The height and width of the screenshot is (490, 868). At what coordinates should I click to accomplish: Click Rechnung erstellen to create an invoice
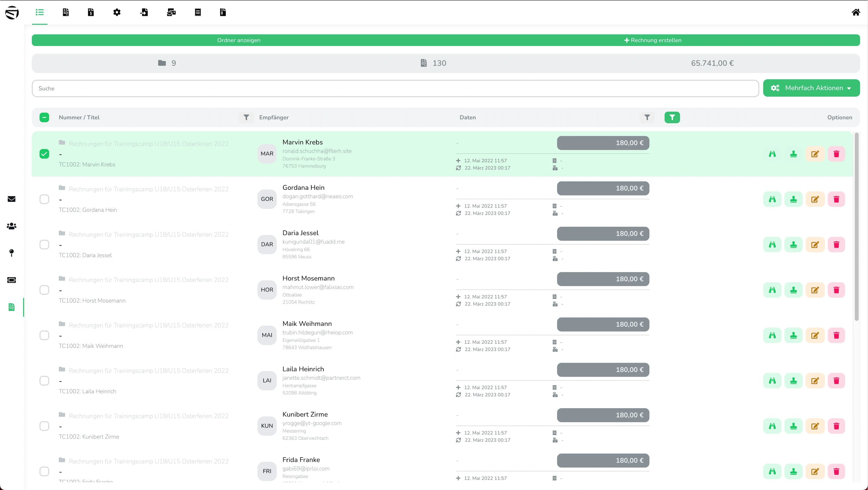click(653, 40)
